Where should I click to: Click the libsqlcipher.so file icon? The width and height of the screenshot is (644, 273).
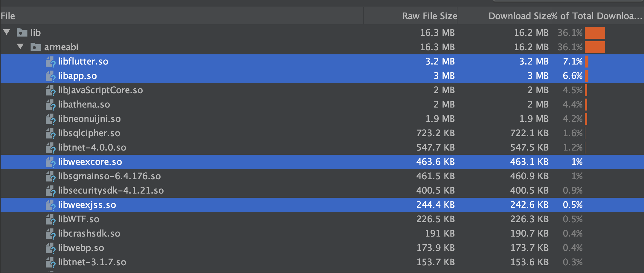[x=51, y=133]
